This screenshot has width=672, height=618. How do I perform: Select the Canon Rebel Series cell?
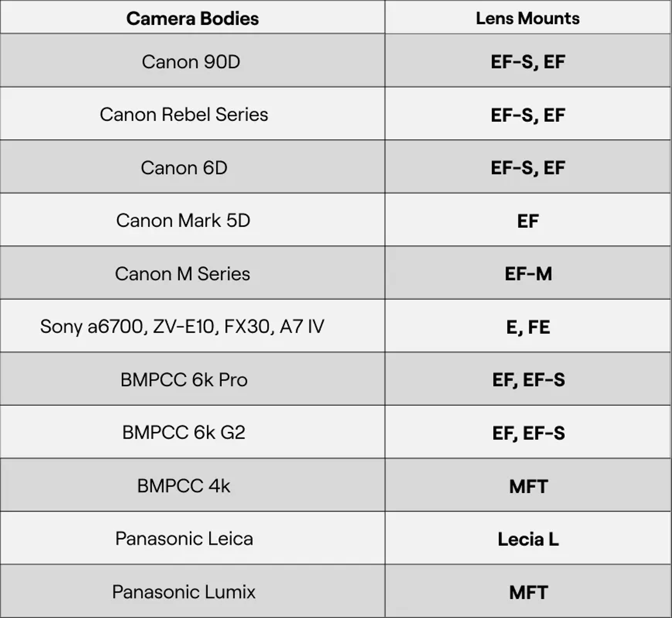pos(184,115)
